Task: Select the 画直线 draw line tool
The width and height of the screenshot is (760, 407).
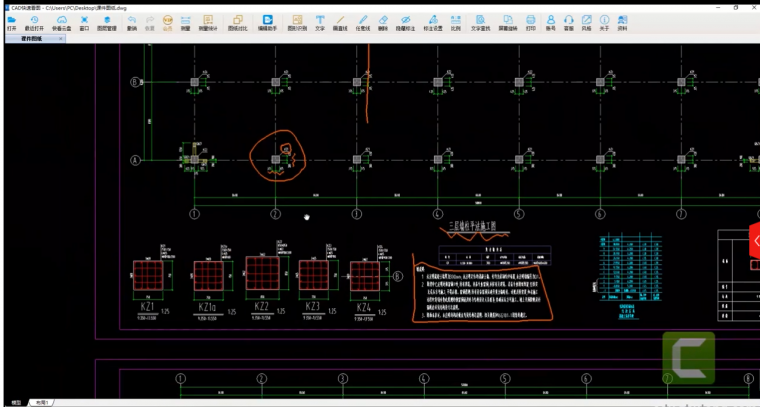Action: tap(341, 22)
